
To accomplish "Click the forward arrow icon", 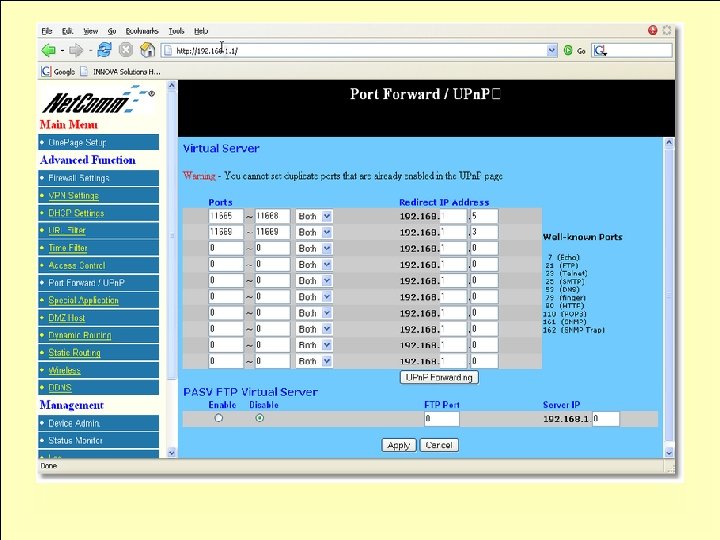I will pos(76,50).
